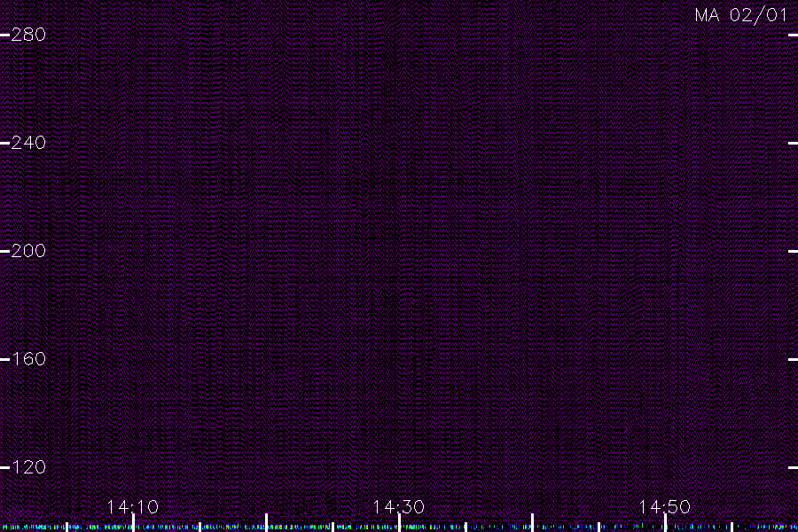Click the tick mark below 14:30
Image resolution: width=798 pixels, height=532 pixels.
tap(400, 523)
